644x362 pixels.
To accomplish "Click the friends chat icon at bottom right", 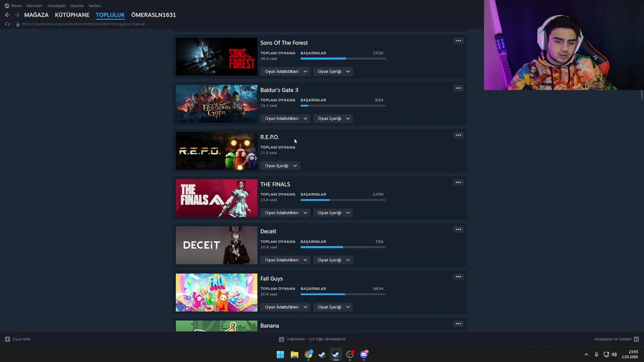I will tap(636, 339).
